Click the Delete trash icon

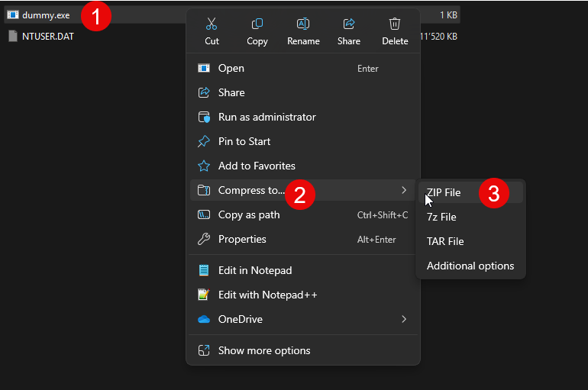tap(395, 24)
